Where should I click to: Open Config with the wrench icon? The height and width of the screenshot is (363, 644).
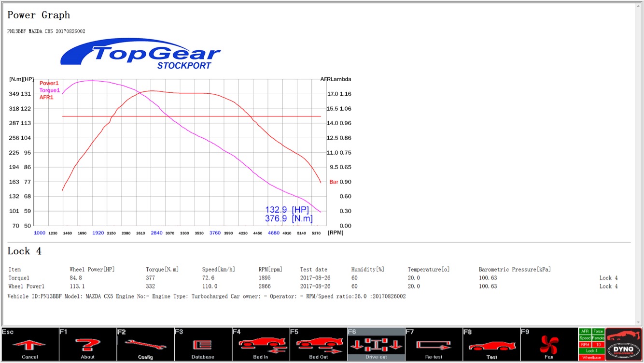tap(145, 345)
